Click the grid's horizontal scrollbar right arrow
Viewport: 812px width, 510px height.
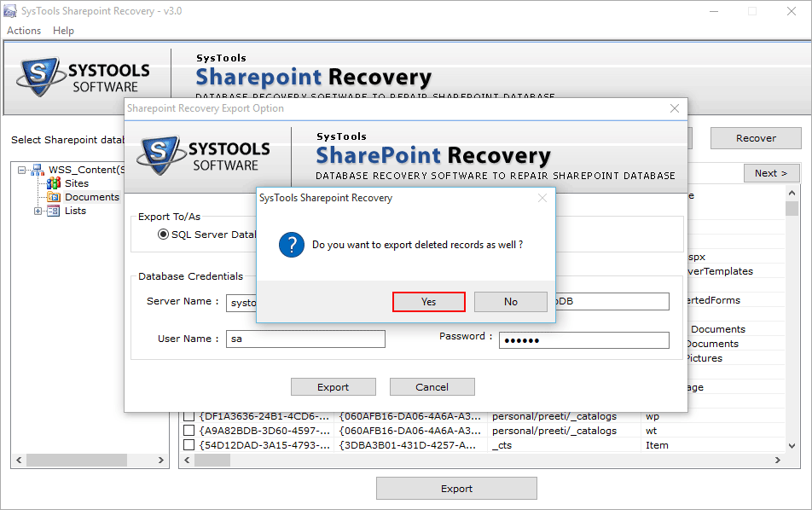click(x=777, y=460)
